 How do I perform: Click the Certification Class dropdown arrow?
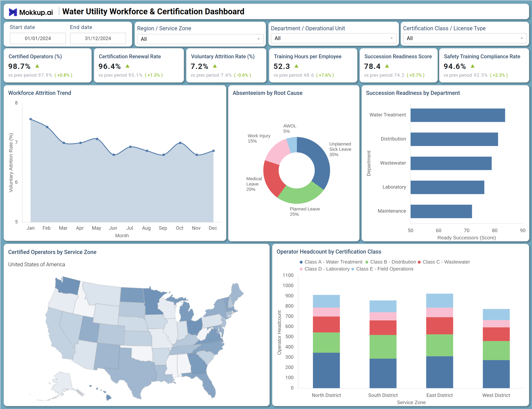click(522, 38)
